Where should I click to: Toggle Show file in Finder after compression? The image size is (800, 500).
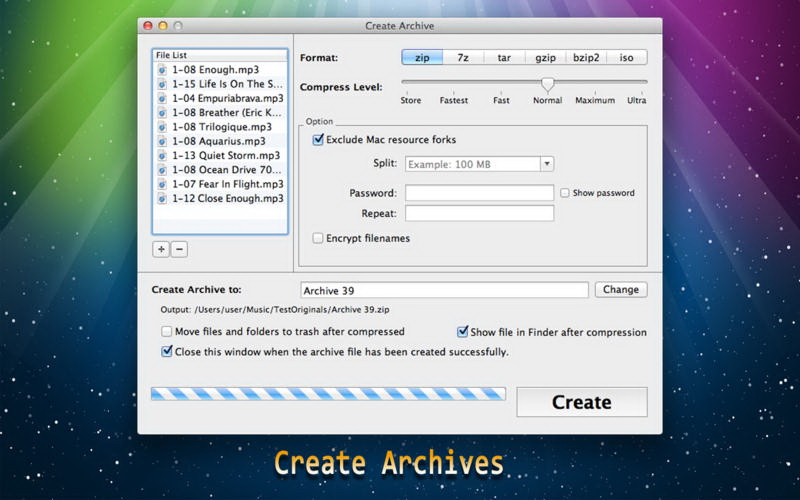[463, 332]
